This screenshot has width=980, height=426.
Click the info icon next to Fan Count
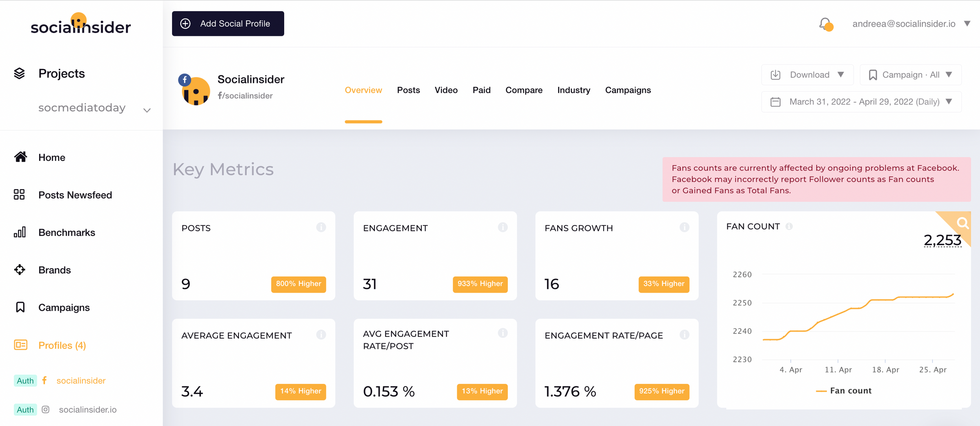pyautogui.click(x=789, y=226)
